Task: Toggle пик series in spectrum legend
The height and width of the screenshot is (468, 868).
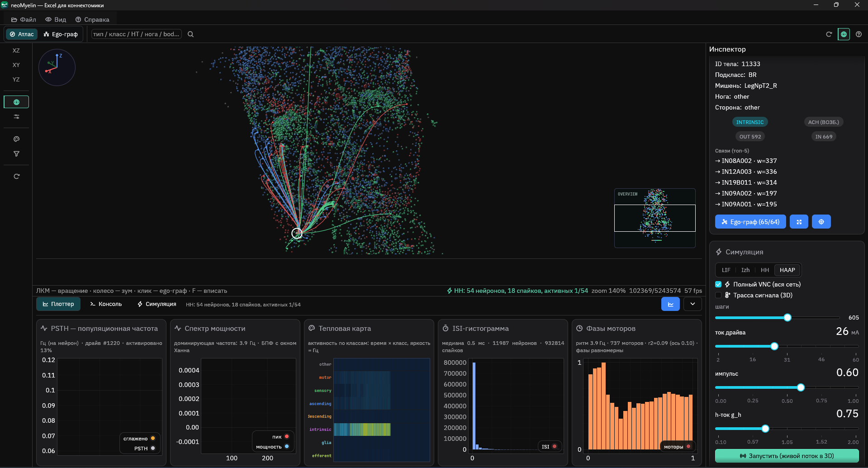Action: tap(281, 437)
